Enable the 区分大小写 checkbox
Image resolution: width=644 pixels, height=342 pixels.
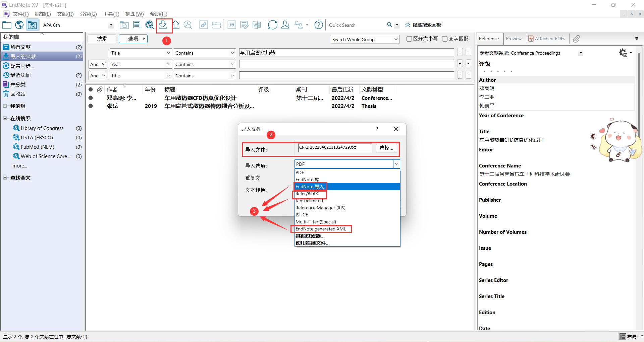409,39
